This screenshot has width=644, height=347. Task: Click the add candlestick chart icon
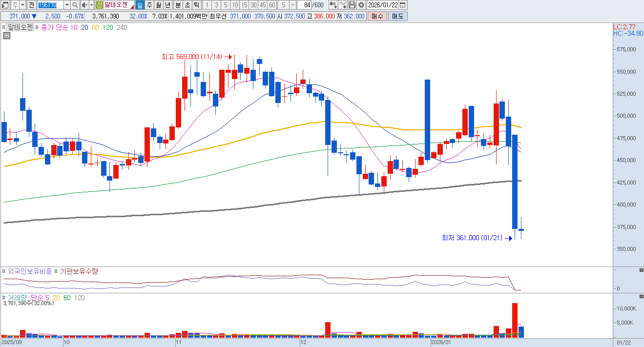coord(333,5)
